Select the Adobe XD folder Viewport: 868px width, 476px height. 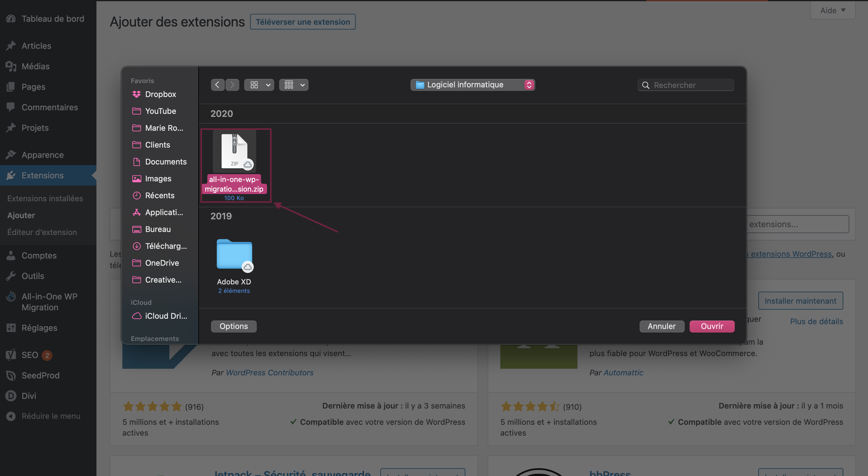coord(234,266)
